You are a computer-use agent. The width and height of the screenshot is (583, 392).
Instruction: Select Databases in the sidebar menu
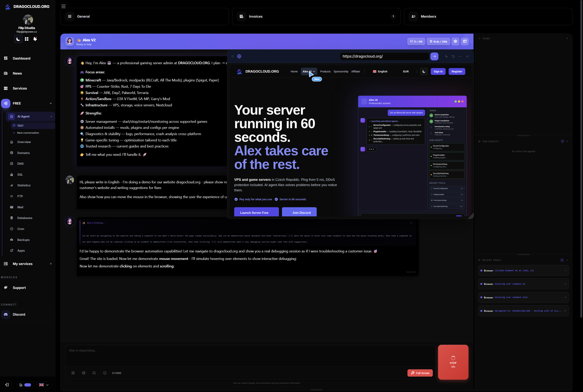point(25,218)
